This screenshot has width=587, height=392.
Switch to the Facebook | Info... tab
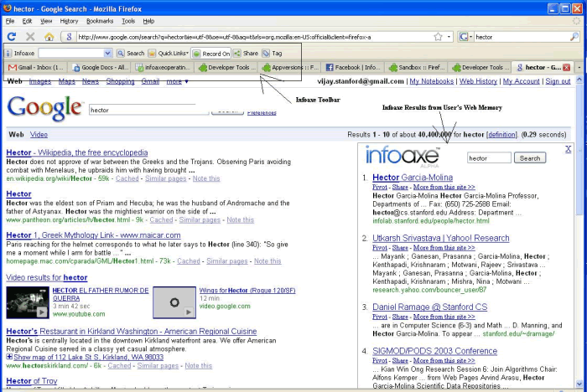(x=353, y=67)
